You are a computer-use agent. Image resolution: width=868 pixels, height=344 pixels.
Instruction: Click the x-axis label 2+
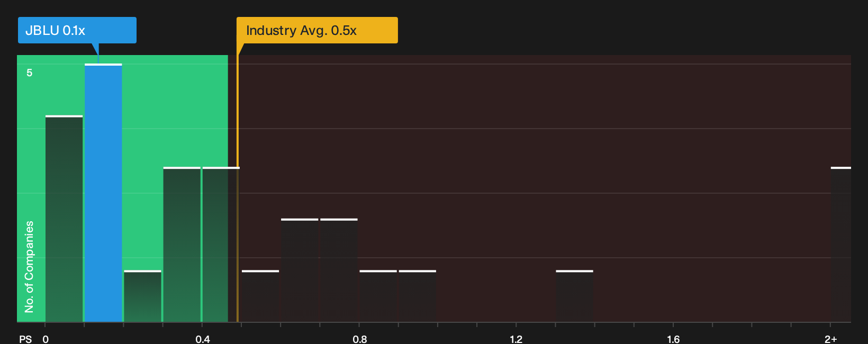[x=831, y=339]
